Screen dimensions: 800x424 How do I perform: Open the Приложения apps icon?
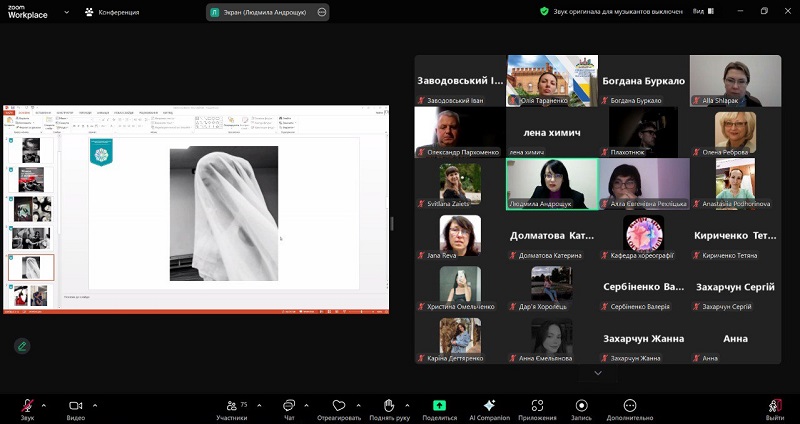pos(537,406)
